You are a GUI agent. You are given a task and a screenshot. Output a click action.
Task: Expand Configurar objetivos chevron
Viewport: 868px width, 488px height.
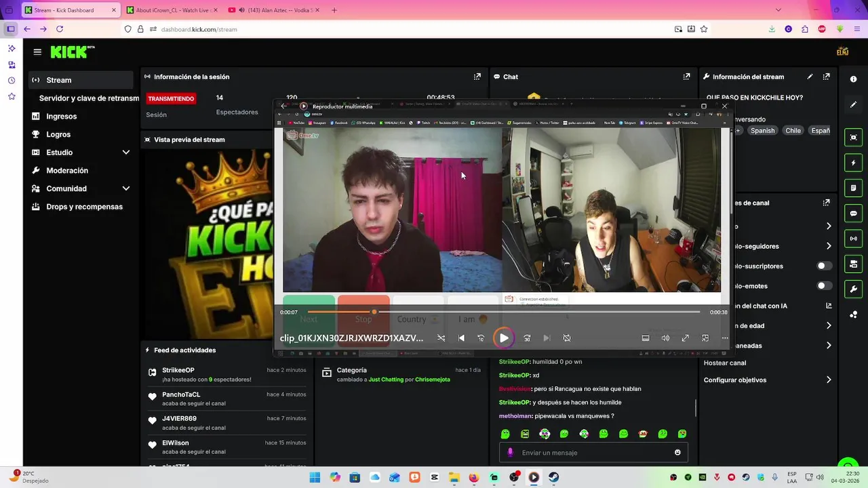pos(829,380)
